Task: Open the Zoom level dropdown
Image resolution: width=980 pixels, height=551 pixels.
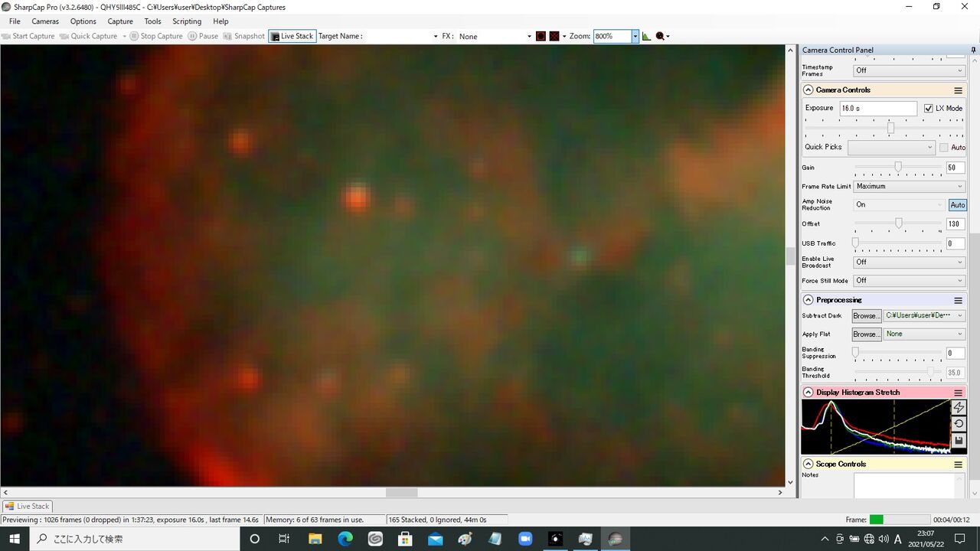Action: (x=635, y=36)
